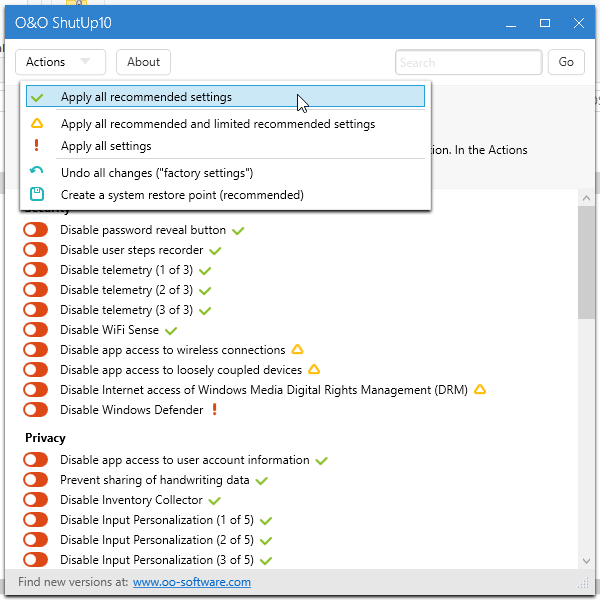Click checkmark beside Disable Inventory Collector
The width and height of the screenshot is (600, 600).
click(x=215, y=501)
